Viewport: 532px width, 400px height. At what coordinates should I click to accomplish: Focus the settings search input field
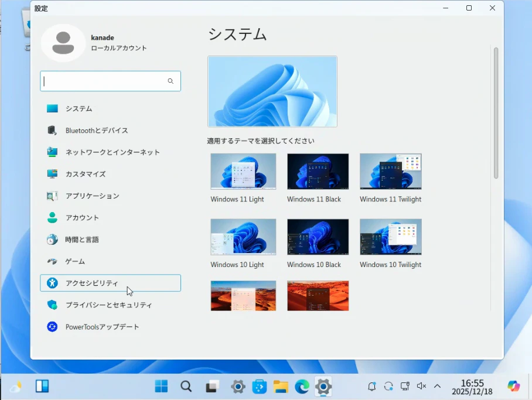click(x=110, y=81)
